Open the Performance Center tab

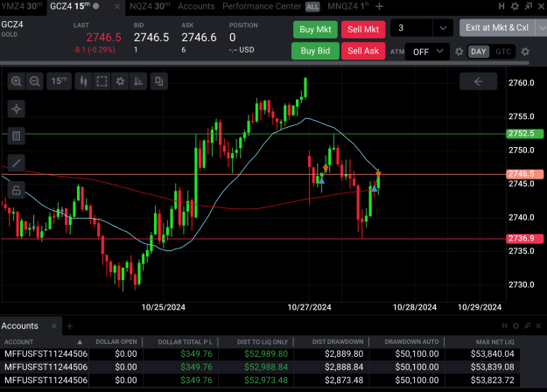[262, 6]
